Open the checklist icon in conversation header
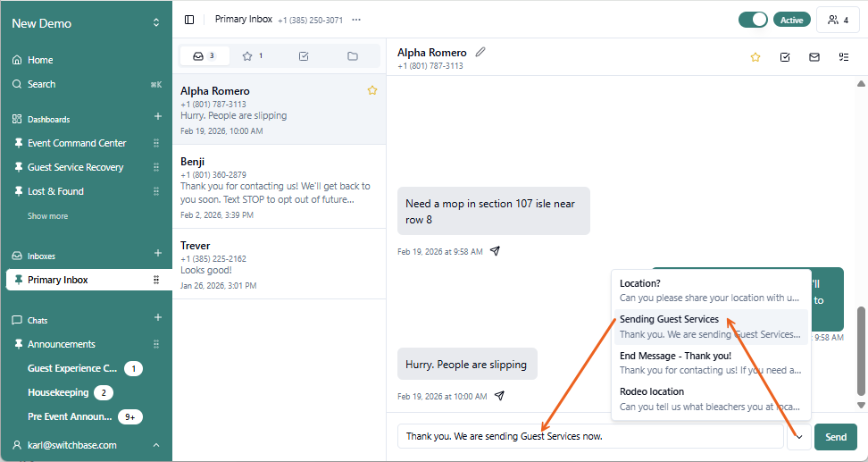The height and width of the screenshot is (462, 868). 843,57
